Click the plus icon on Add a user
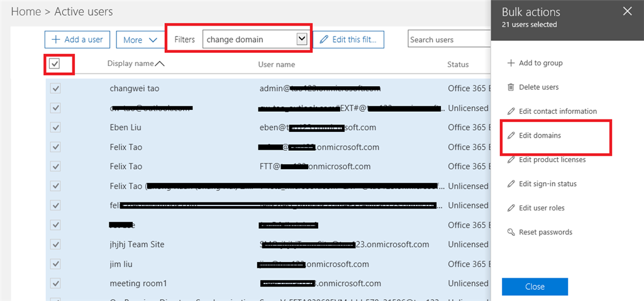Image resolution: width=644 pixels, height=301 pixels. pyautogui.click(x=55, y=40)
